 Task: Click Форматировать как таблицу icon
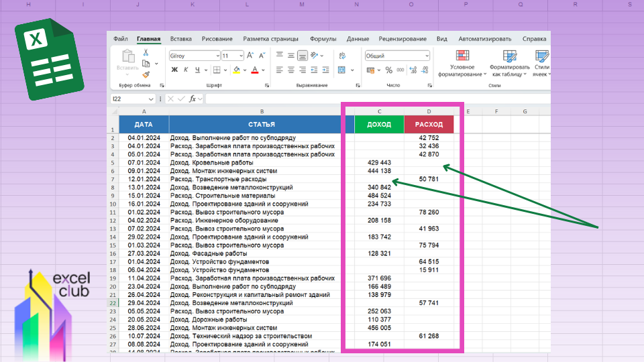[510, 56]
